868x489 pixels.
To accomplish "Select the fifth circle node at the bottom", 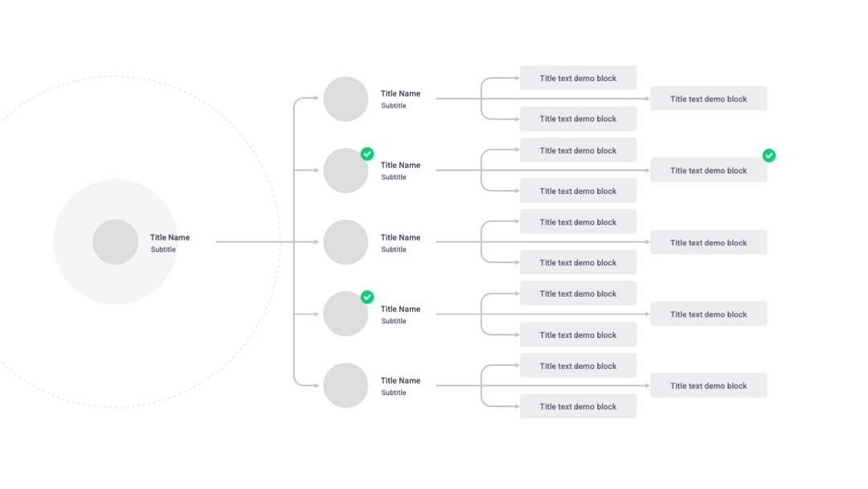I will pos(346,385).
